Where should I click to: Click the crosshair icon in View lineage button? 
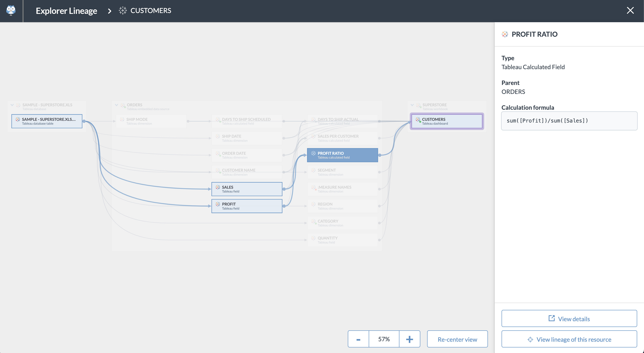(x=530, y=340)
